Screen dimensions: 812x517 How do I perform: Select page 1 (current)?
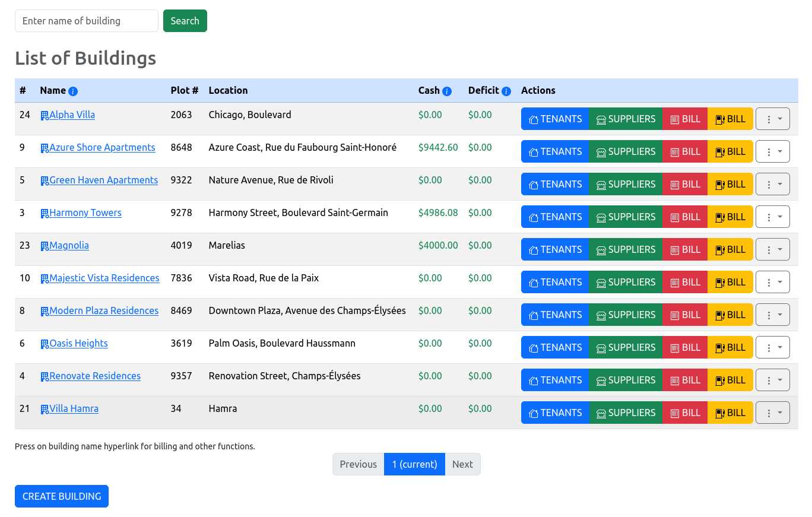click(x=414, y=464)
